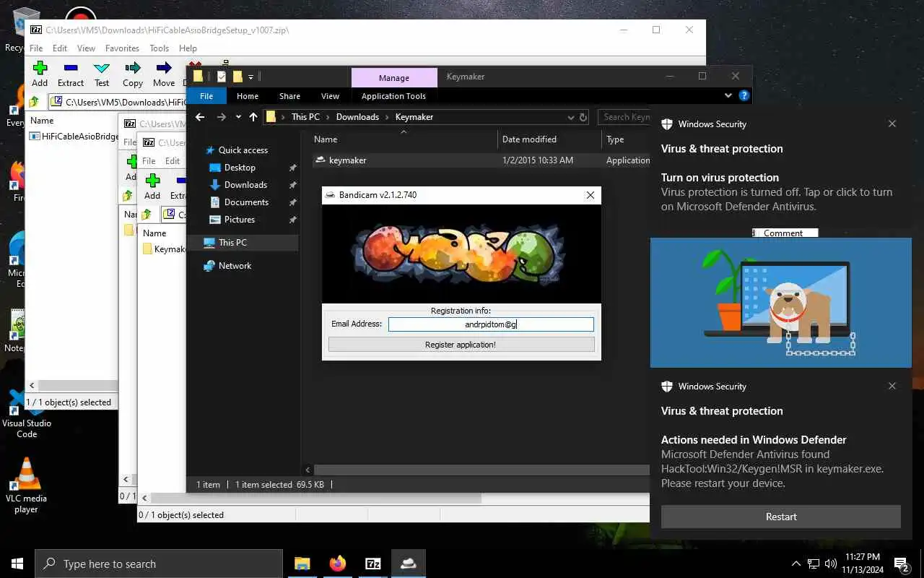
Task: Click the Manage contextual tab
Action: click(x=394, y=77)
